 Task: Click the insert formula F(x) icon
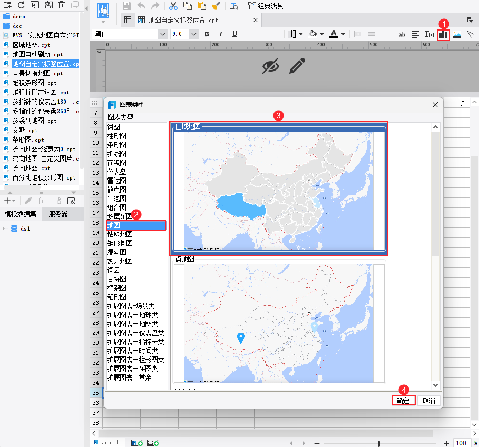click(429, 35)
